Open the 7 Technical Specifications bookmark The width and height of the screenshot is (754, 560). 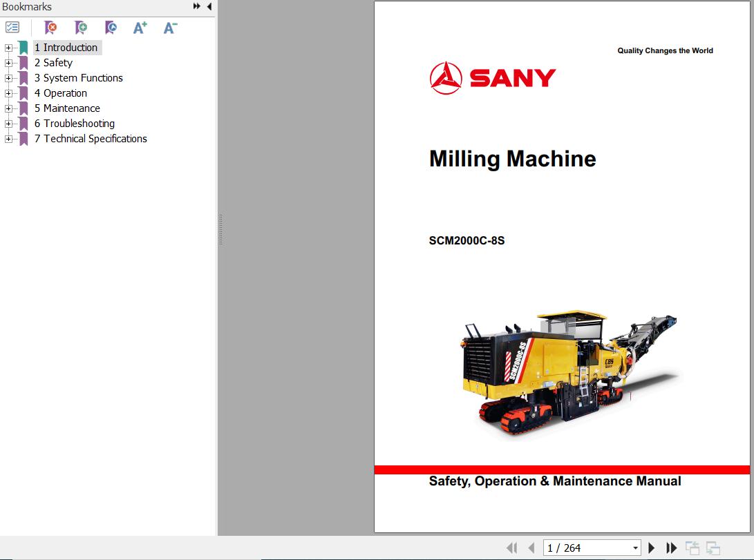coord(91,139)
